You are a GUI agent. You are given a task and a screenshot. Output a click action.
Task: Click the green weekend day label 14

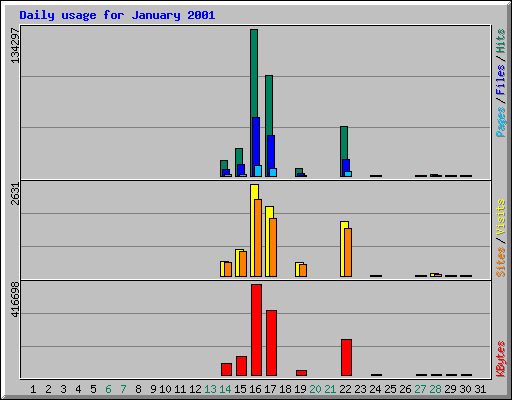225,389
